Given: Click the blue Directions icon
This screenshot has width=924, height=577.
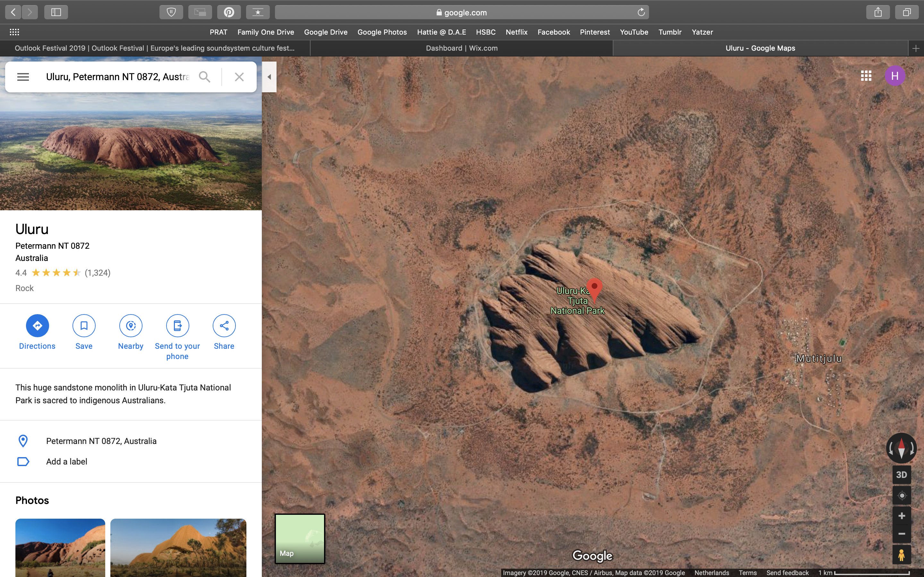Looking at the screenshot, I should coord(37,325).
